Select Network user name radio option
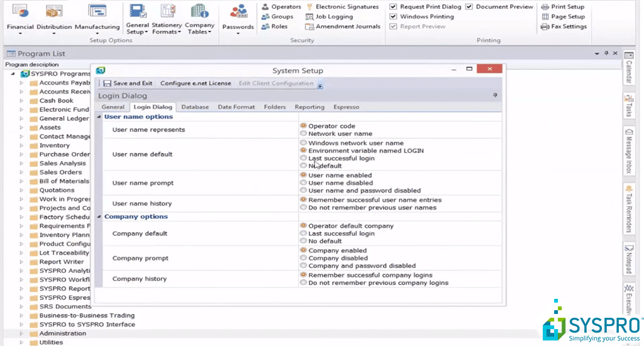The image size is (644, 346). coord(303,133)
